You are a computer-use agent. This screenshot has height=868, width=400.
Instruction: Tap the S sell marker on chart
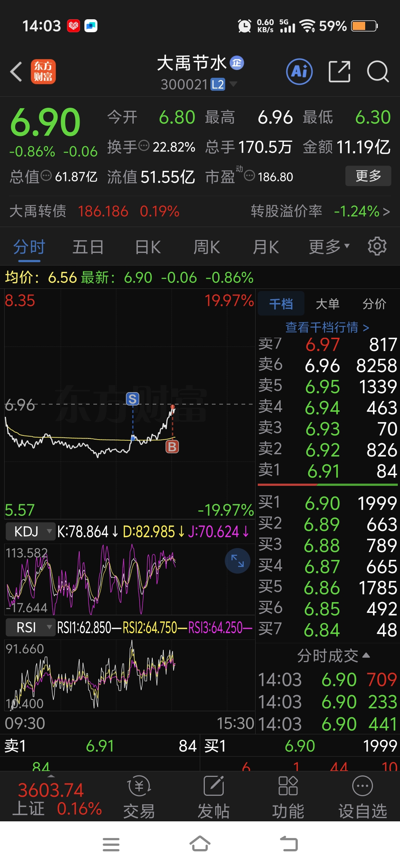pos(133,399)
